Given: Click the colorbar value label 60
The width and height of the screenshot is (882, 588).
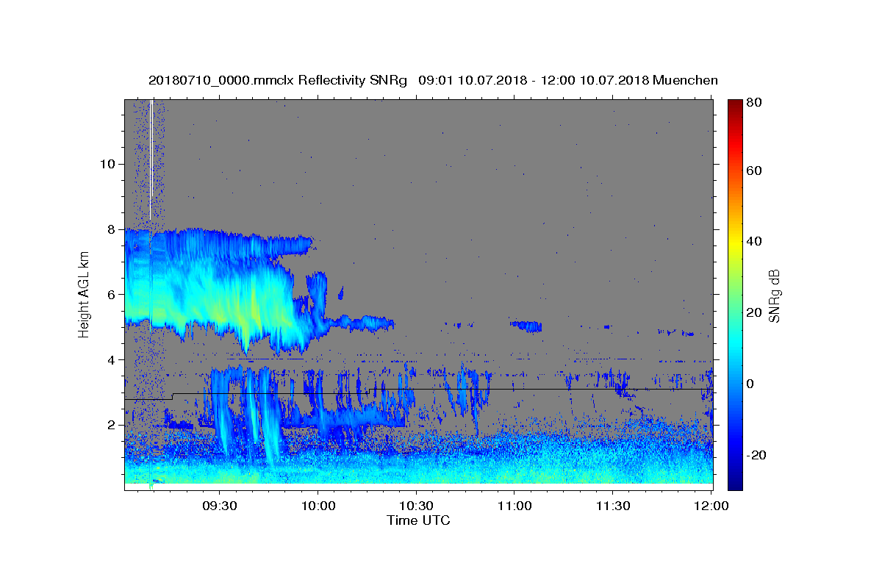Looking at the screenshot, I should 754,171.
